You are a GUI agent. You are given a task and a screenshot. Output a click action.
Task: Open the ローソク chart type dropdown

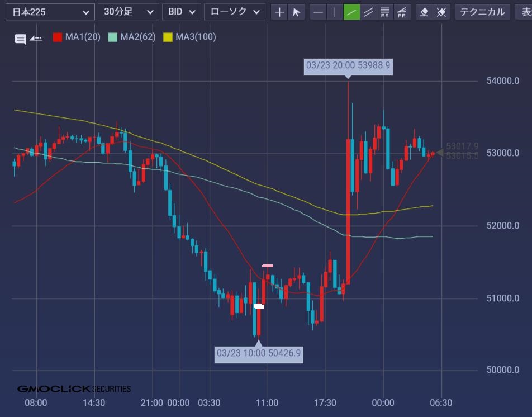pyautogui.click(x=234, y=12)
